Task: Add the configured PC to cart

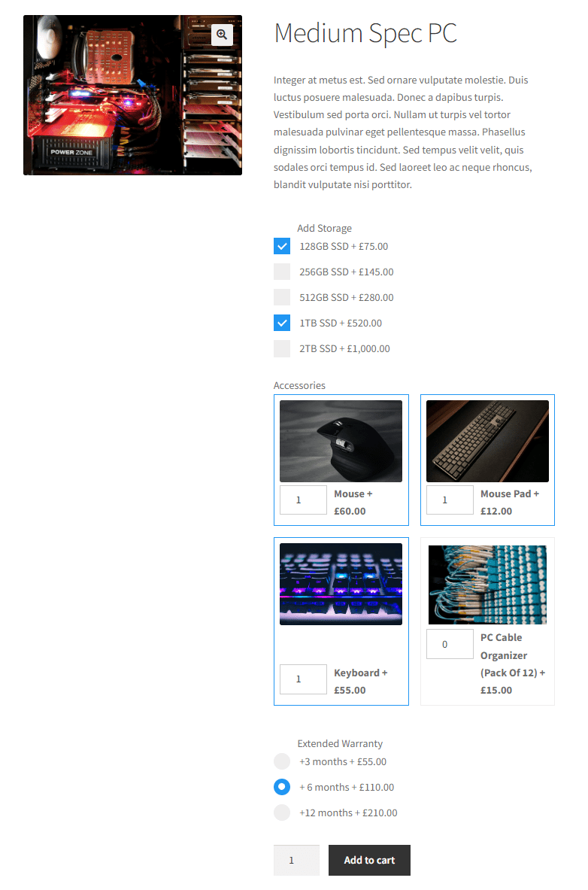Action: click(369, 861)
